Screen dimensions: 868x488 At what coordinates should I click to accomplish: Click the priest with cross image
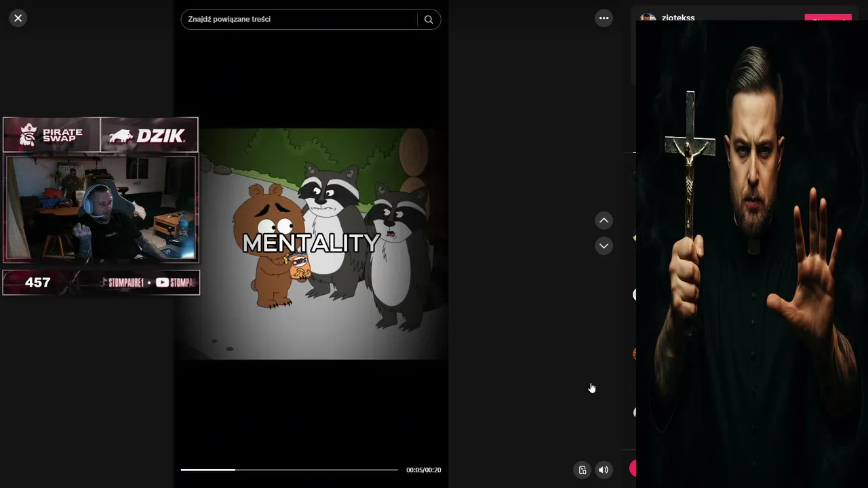click(x=752, y=254)
